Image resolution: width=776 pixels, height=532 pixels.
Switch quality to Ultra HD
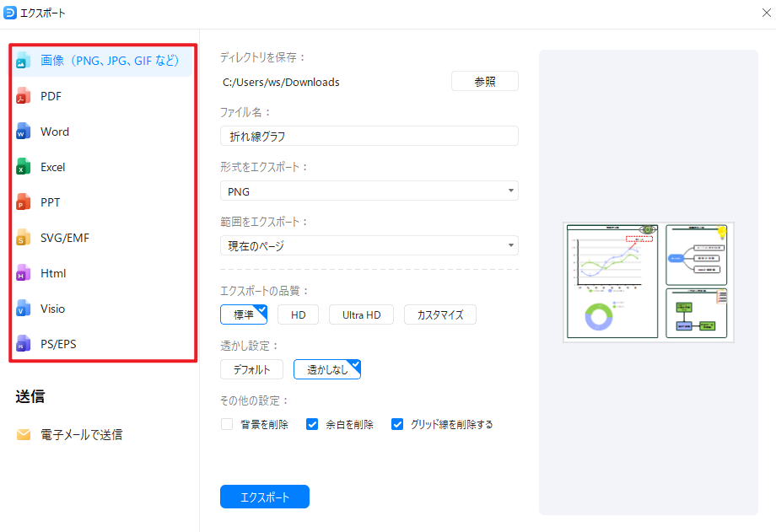click(x=361, y=314)
